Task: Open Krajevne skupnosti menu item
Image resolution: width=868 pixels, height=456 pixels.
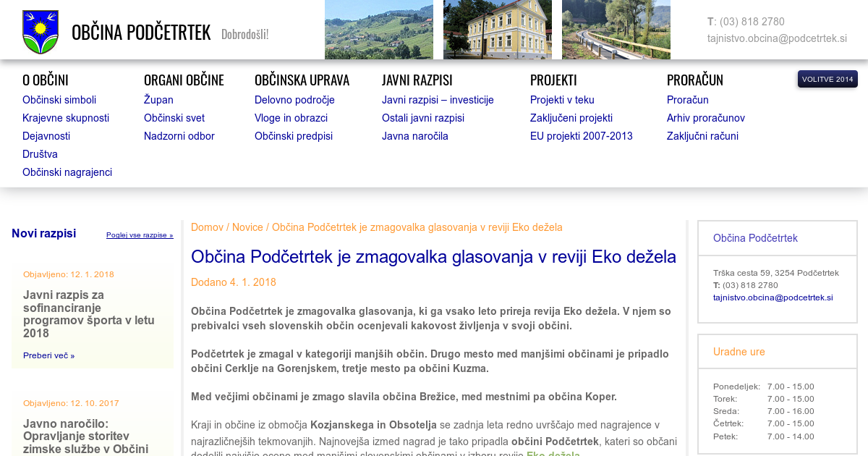Action: point(66,118)
